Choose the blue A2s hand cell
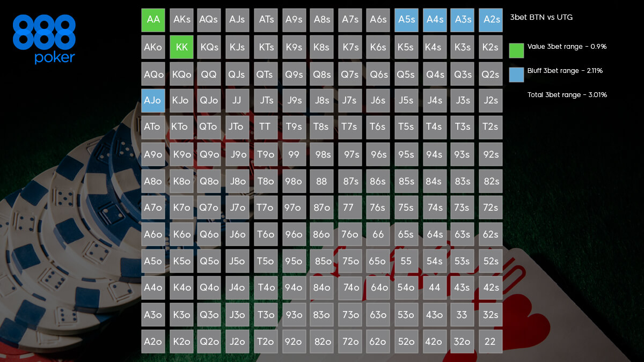 pos(490,20)
